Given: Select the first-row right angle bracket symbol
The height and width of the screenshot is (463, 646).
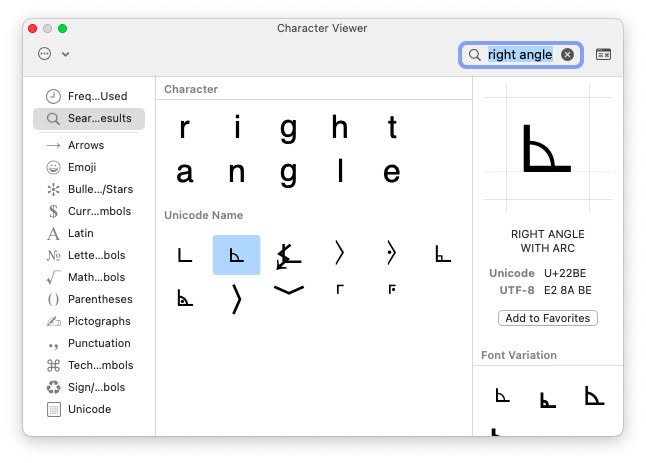Looking at the screenshot, I should coord(339,253).
